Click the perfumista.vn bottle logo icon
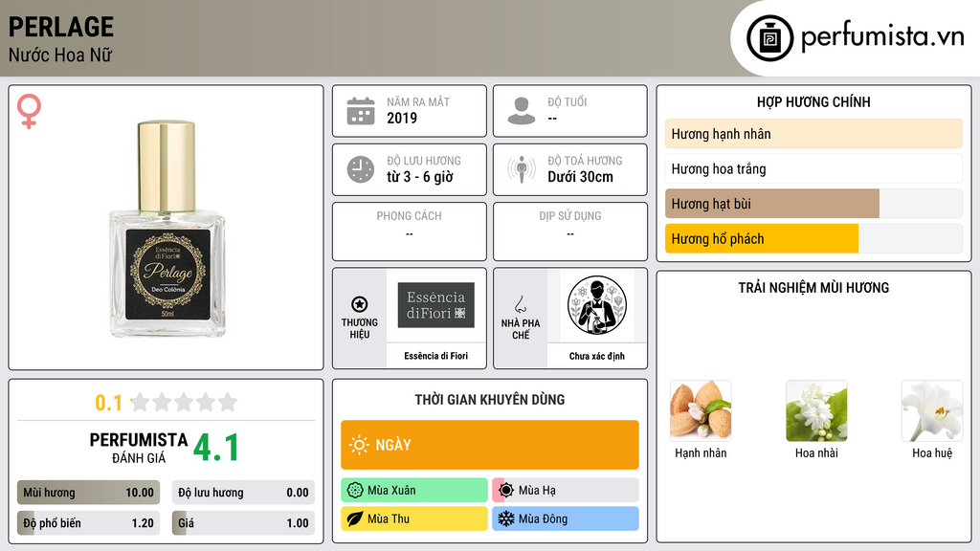 tap(769, 38)
